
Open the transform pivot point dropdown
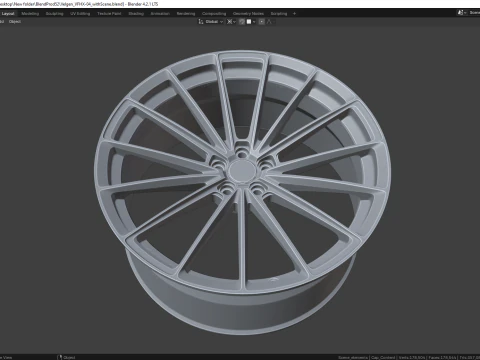(x=231, y=22)
